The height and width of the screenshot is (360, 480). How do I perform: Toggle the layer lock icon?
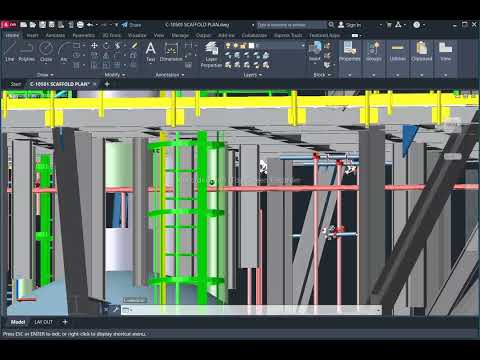243,45
